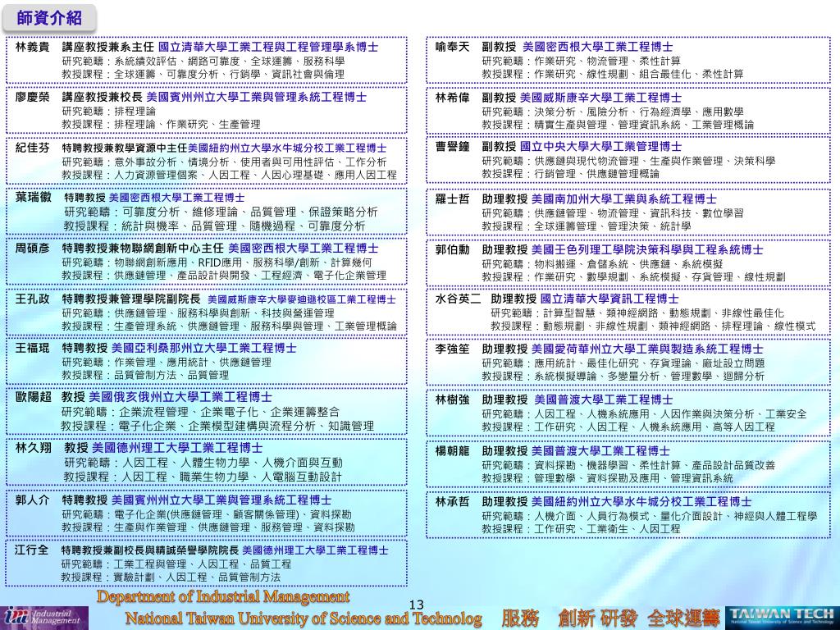Click 美國愛荷華州立大學工業與製造系統工程博士 text
Image resolution: width=840 pixels, height=630 pixels.
point(647,349)
